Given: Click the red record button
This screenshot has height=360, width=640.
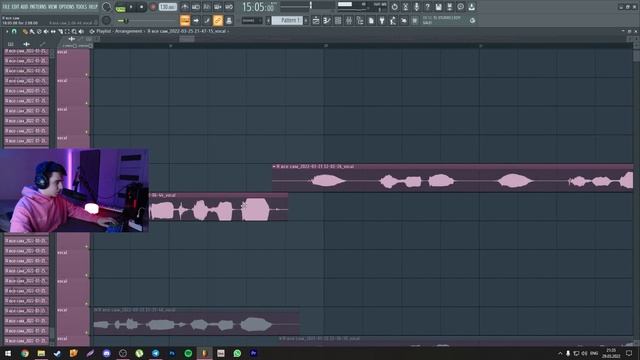Looking at the screenshot, I should pyautogui.click(x=153, y=7).
